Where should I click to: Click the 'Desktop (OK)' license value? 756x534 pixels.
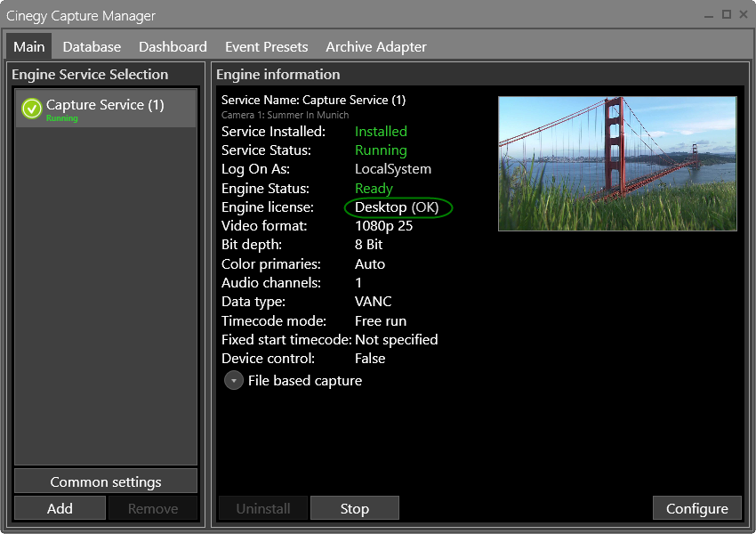point(397,207)
